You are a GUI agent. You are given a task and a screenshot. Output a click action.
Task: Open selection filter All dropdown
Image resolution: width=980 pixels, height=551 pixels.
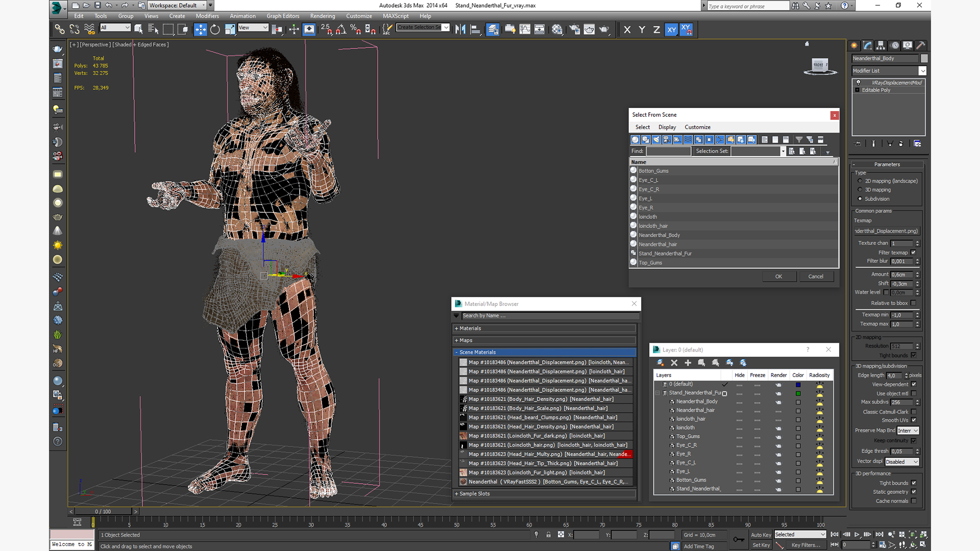pyautogui.click(x=115, y=28)
